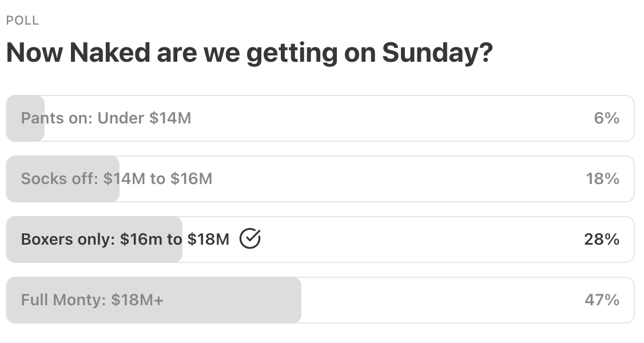Click the small POLL label above the heading
644x343 pixels.
click(x=22, y=21)
